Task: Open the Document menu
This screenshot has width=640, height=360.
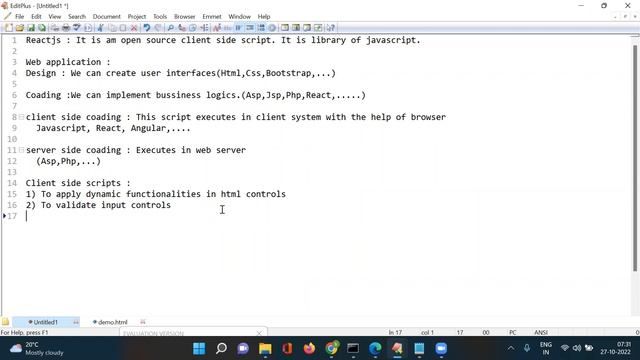Action: tap(107, 17)
